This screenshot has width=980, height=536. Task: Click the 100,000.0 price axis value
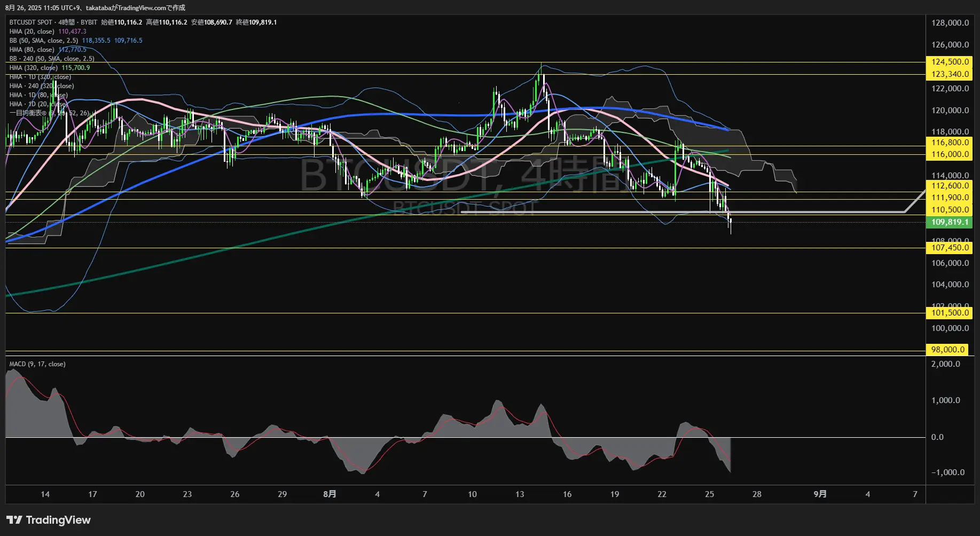(x=950, y=328)
